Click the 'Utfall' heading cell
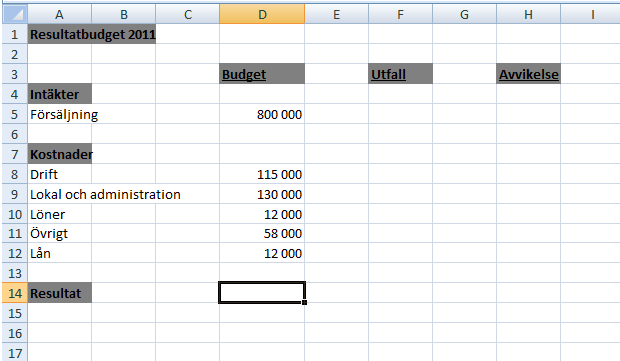 point(401,74)
